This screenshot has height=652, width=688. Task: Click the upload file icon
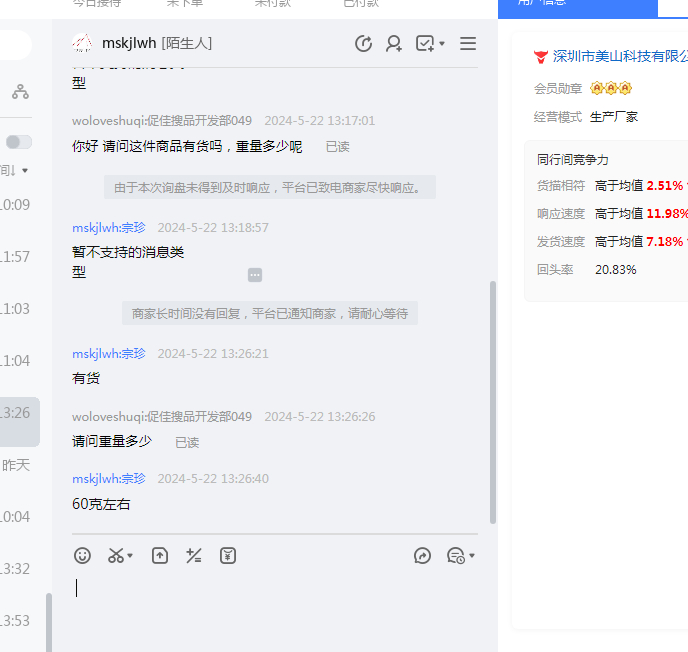pos(160,555)
